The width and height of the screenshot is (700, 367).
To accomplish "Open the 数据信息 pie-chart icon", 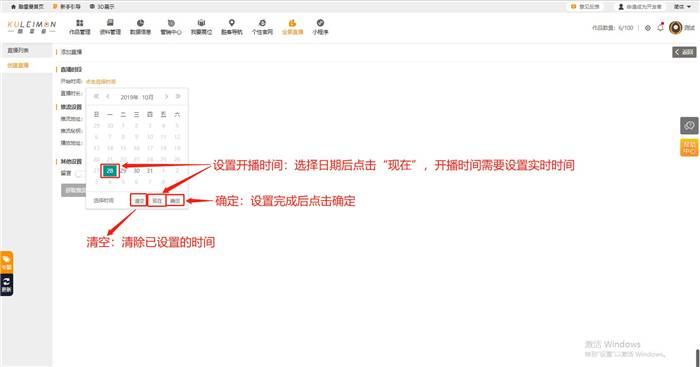I will [140, 23].
